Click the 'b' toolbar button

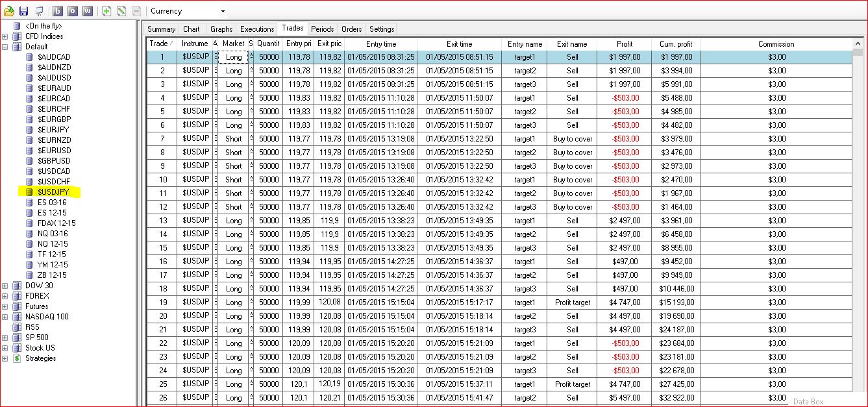click(x=57, y=11)
